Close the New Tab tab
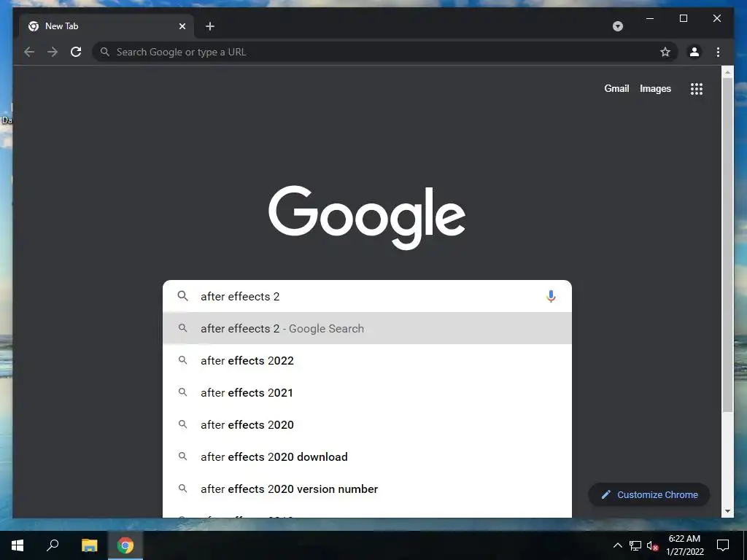Screen dimensions: 747x560 (x=182, y=26)
